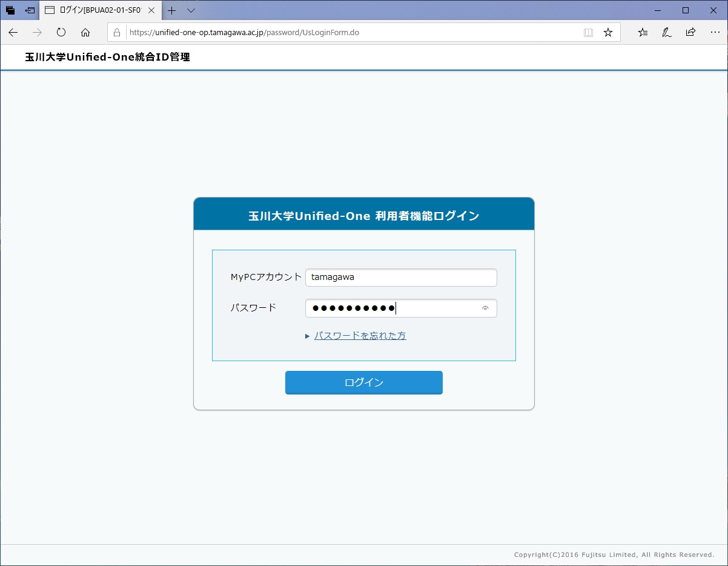Share this page

click(x=690, y=32)
